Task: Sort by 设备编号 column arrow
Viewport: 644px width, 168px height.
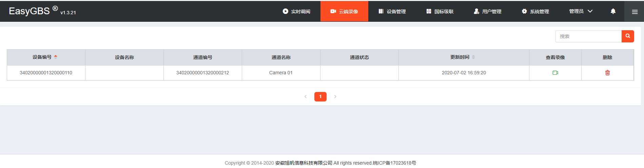Action: [56, 57]
